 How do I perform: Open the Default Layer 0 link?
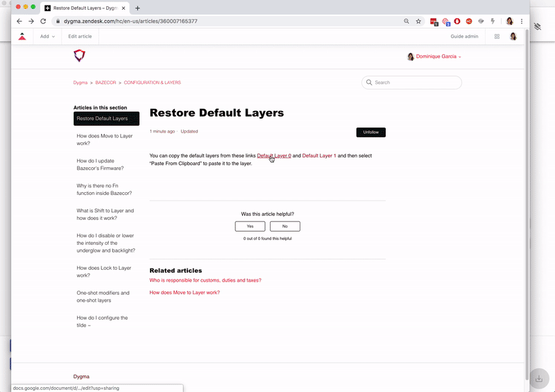[274, 155]
